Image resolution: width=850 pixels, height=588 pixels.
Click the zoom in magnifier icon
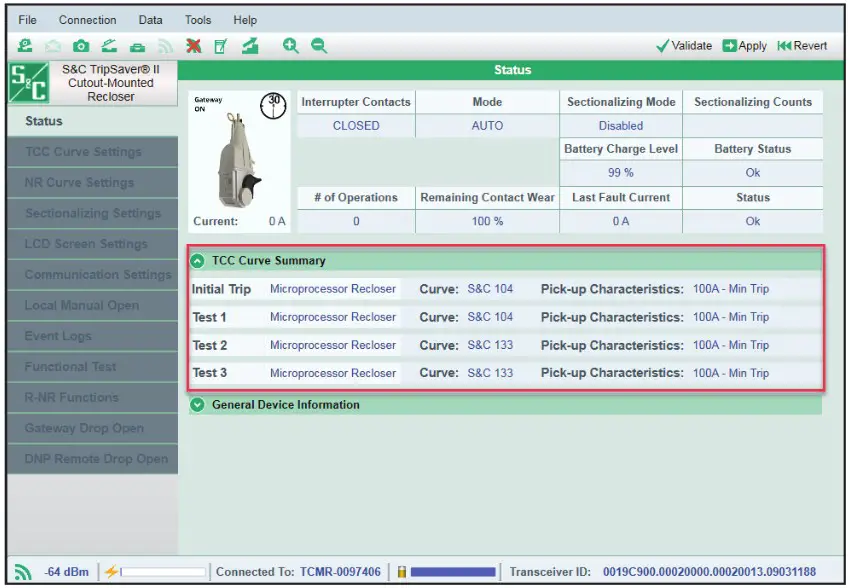(x=291, y=46)
